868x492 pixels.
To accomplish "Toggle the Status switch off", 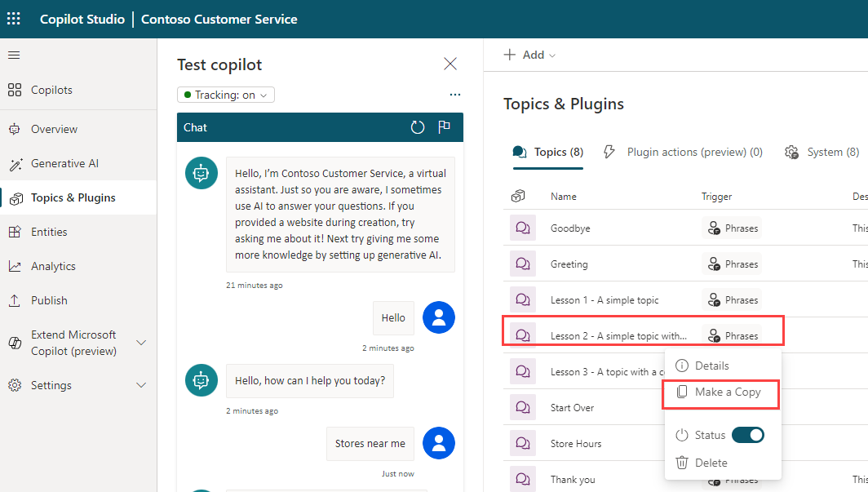I will click(748, 435).
